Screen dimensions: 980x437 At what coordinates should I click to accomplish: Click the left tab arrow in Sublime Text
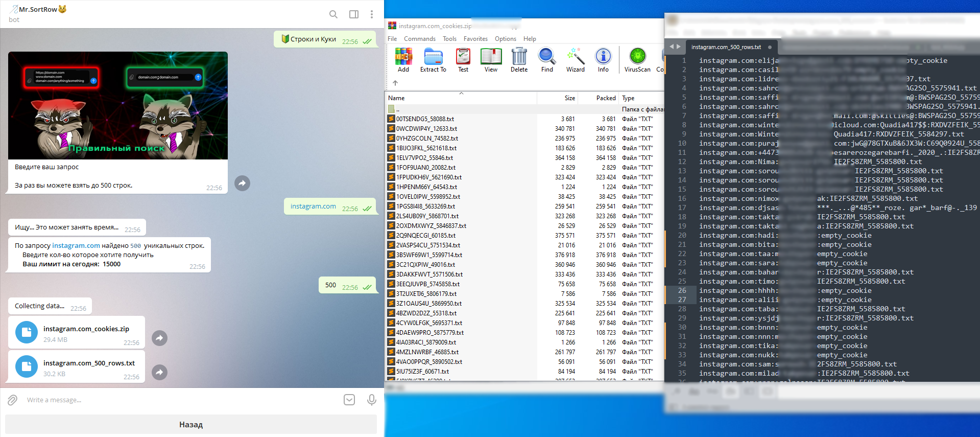(x=672, y=47)
